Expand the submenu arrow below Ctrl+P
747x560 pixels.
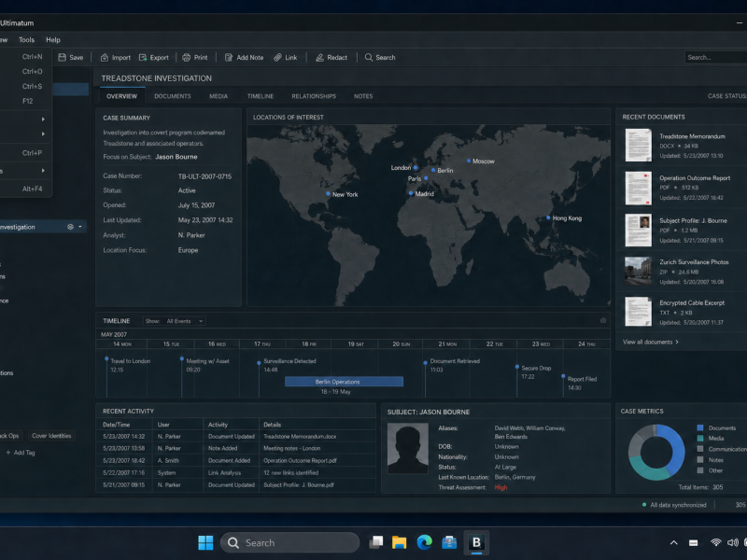43,171
